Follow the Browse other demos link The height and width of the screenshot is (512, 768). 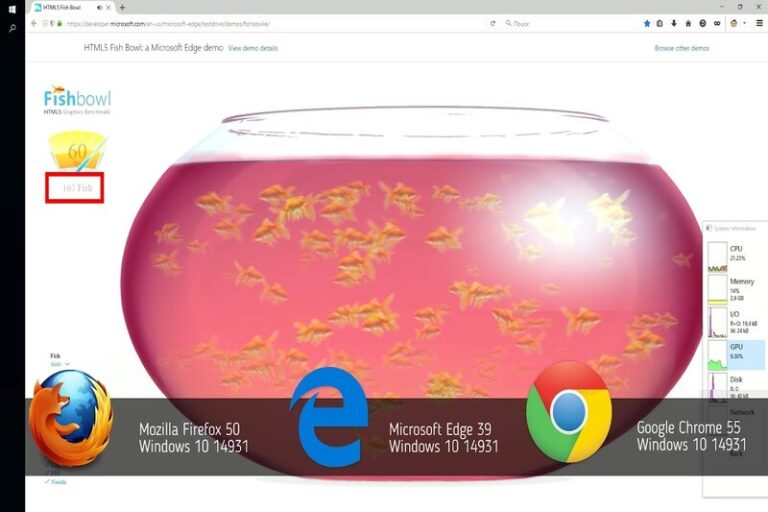(682, 48)
